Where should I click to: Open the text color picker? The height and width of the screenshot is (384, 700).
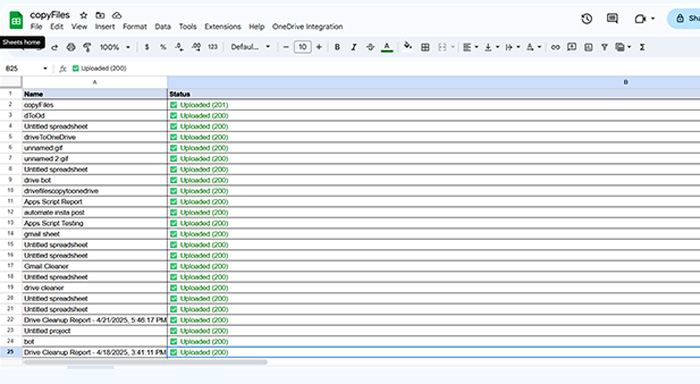[387, 47]
